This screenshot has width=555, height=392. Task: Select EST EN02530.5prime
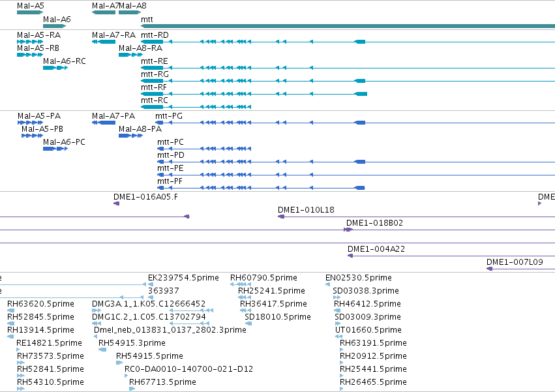[328, 284]
